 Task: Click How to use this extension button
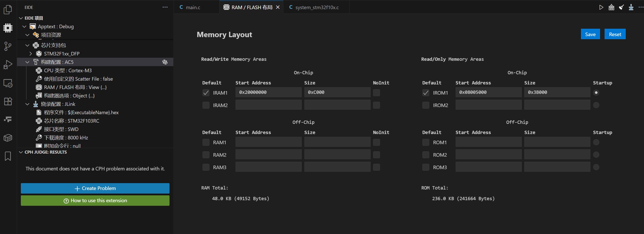95,200
